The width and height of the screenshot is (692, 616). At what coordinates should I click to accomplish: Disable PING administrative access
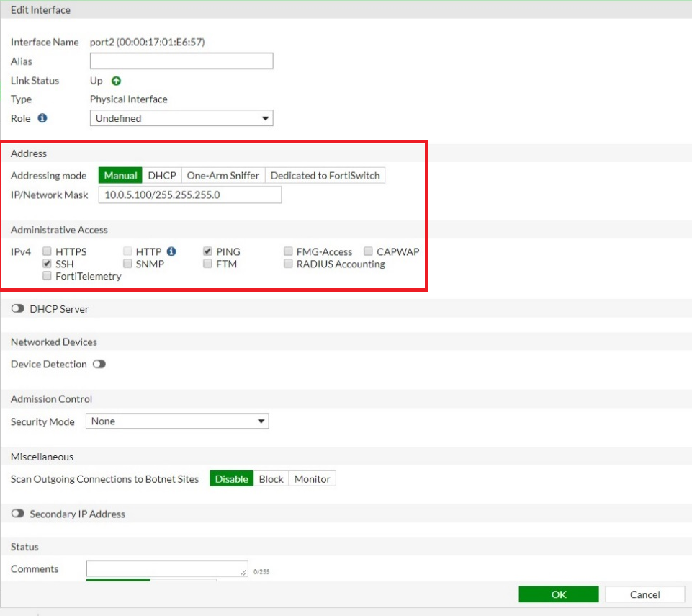207,251
